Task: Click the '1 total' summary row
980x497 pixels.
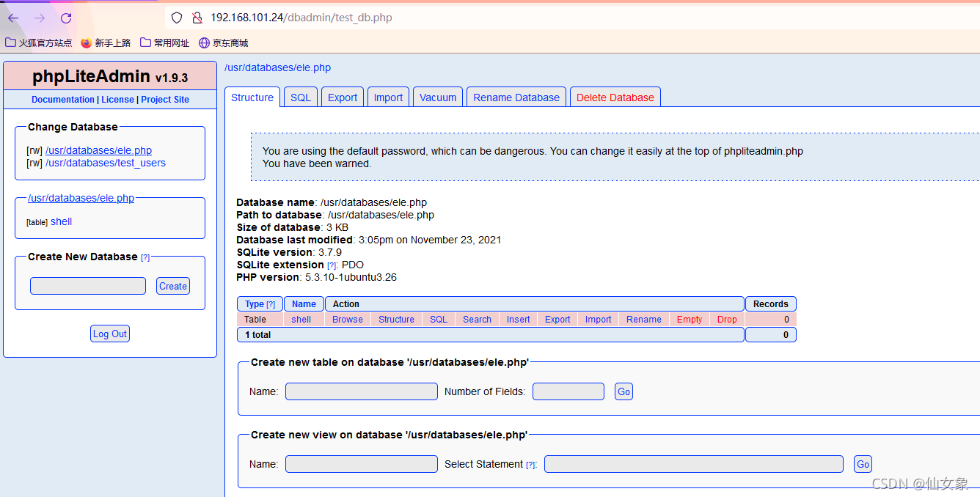Action: (x=491, y=335)
